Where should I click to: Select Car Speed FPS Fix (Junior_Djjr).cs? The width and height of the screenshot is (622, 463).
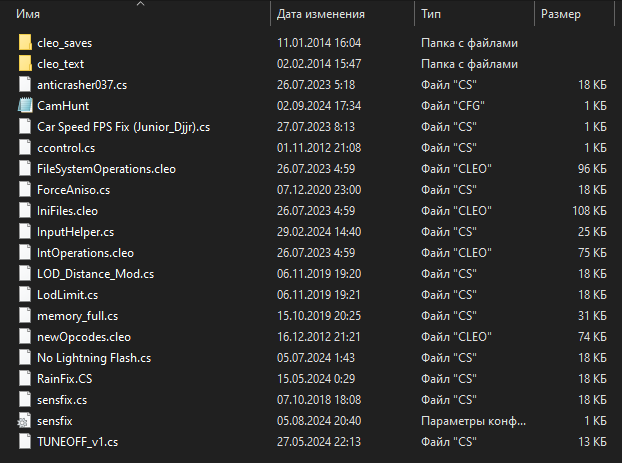[x=123, y=127]
